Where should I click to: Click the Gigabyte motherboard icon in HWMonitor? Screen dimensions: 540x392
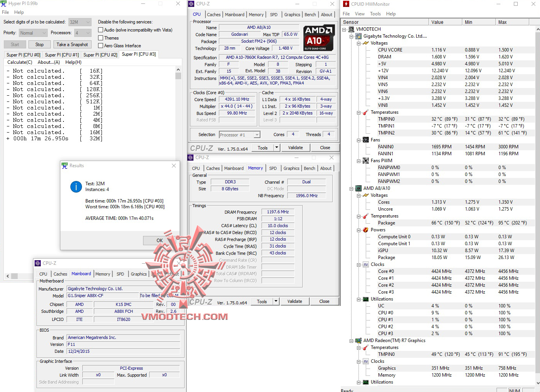click(x=359, y=36)
